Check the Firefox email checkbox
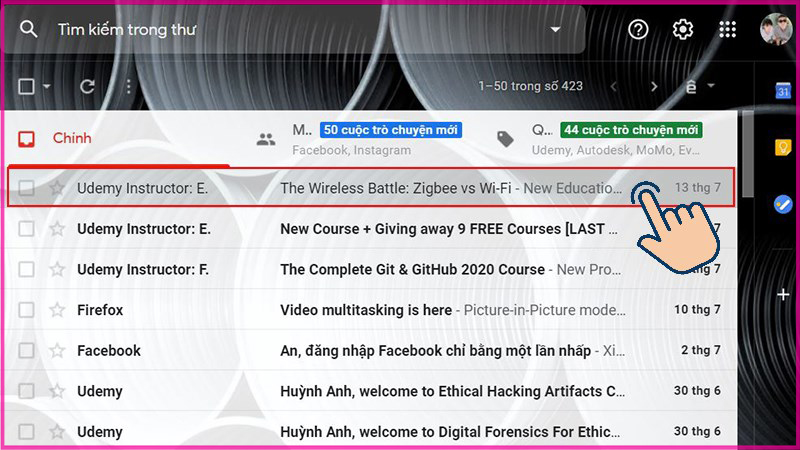The image size is (800, 450). (x=26, y=310)
